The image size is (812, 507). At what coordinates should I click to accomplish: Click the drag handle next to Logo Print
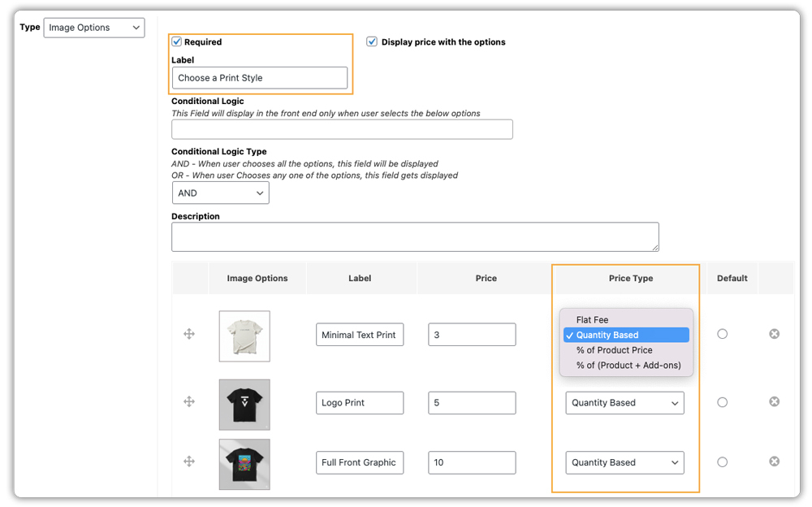(188, 401)
